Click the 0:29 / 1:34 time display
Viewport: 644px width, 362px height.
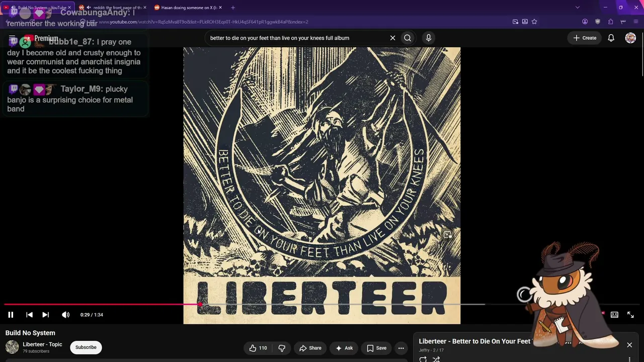(92, 315)
